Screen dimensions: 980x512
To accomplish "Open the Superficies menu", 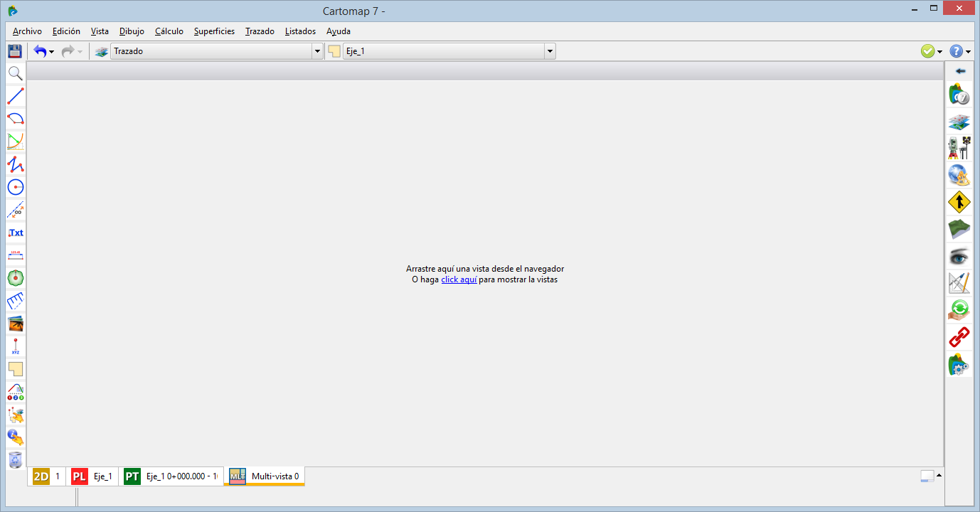I will pyautogui.click(x=214, y=31).
